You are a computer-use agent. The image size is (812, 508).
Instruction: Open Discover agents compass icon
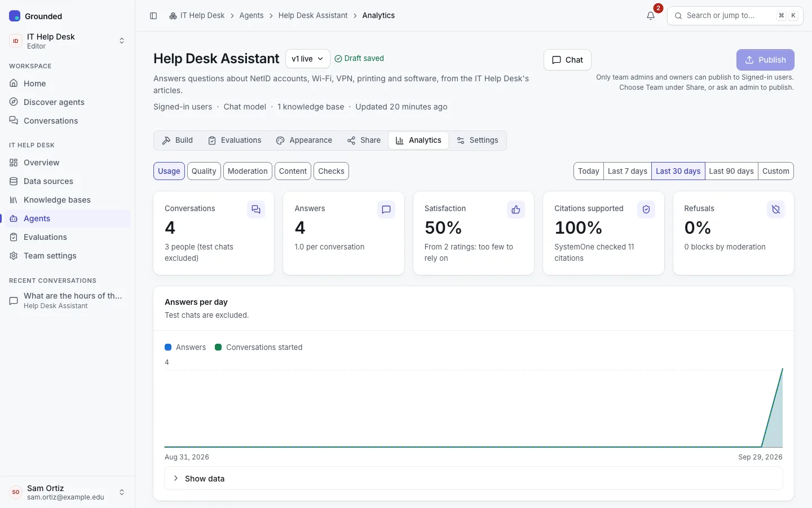click(x=14, y=102)
